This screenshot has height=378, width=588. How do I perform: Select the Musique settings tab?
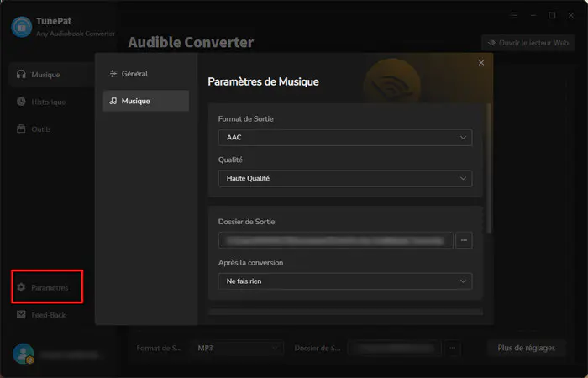tap(146, 101)
